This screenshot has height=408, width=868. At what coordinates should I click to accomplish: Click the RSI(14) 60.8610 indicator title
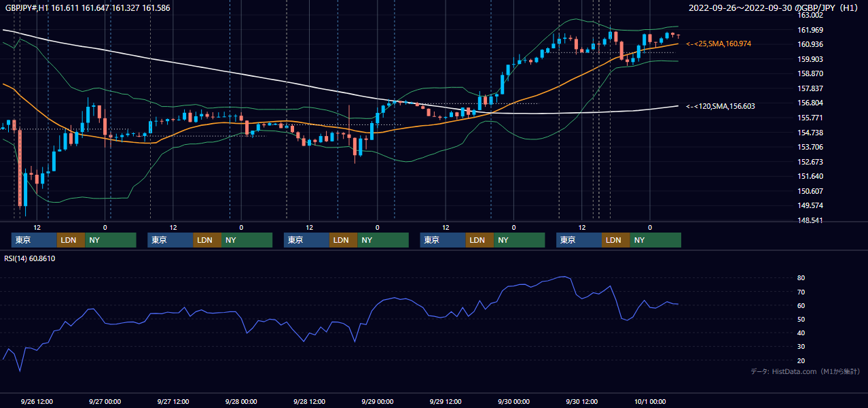[30, 258]
